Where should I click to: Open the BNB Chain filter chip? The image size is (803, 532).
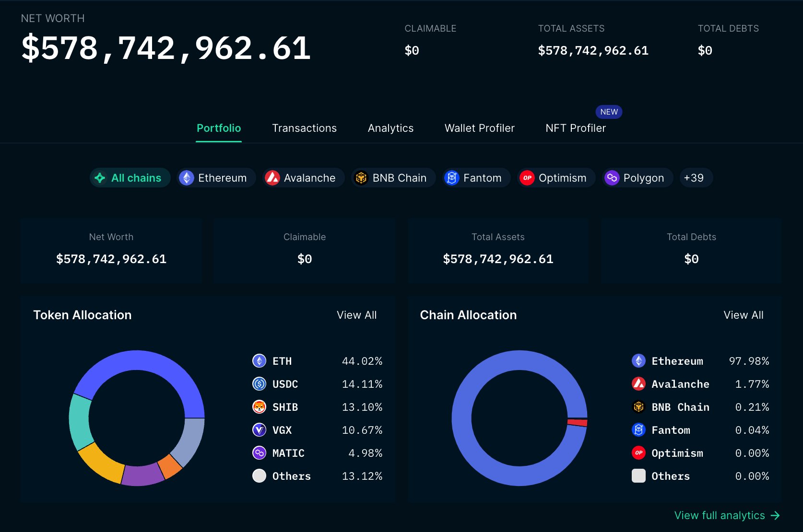(393, 178)
